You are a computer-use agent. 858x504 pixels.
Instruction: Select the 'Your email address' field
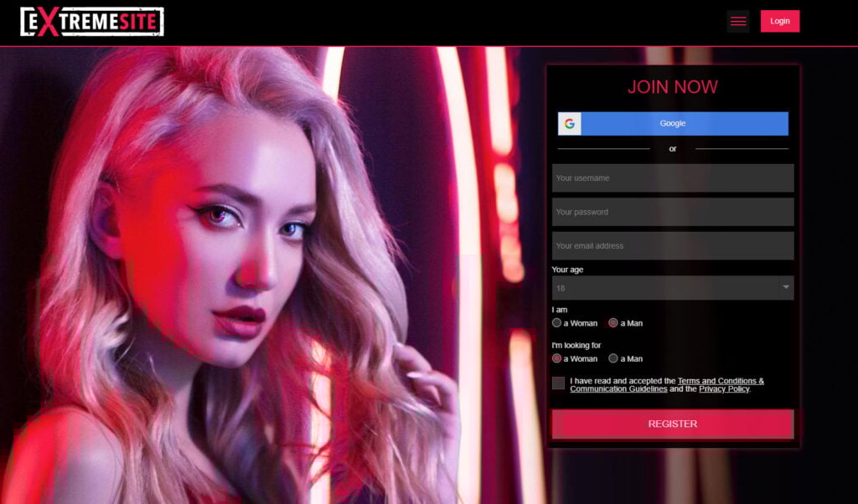[x=672, y=246]
